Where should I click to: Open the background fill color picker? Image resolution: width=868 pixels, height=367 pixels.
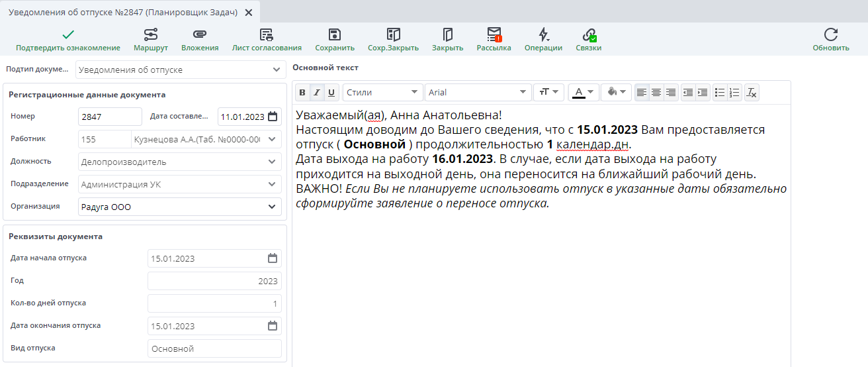(616, 93)
